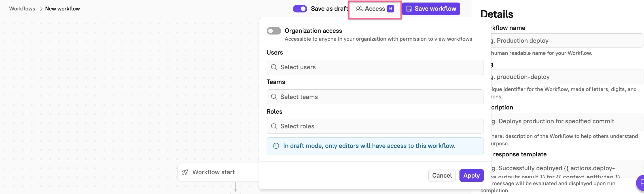Click the magnifier icon in Select roles

tap(274, 126)
